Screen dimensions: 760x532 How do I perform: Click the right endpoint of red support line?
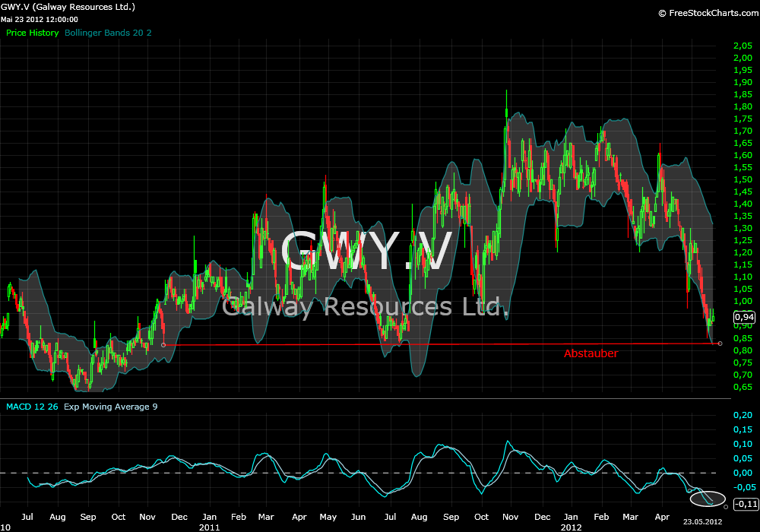pos(720,344)
